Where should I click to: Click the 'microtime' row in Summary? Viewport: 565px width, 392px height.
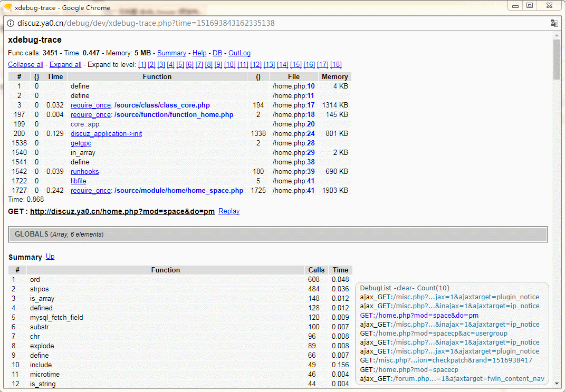point(180,375)
